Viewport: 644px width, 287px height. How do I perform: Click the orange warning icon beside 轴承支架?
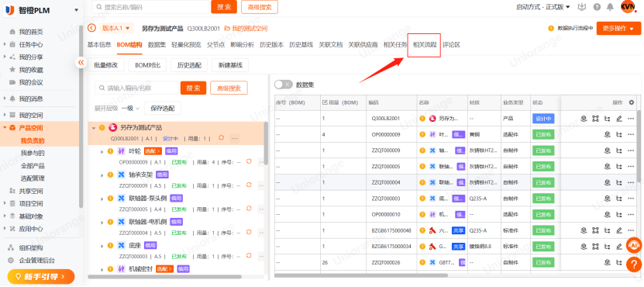pos(110,175)
